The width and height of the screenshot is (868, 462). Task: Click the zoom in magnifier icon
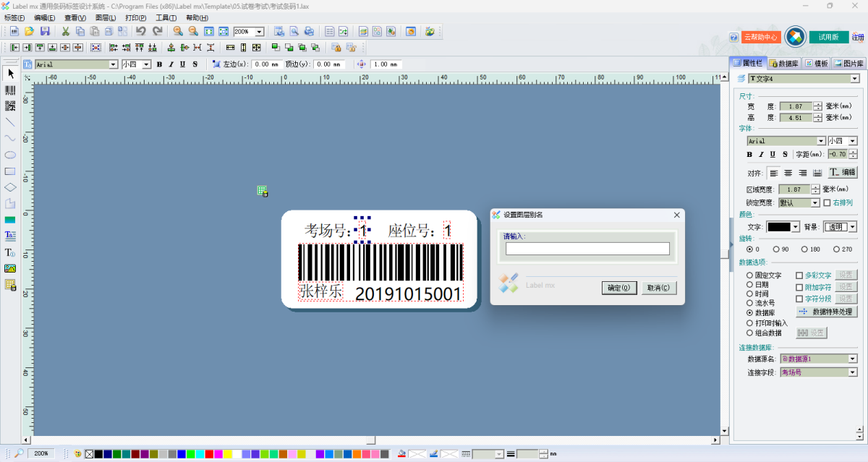pos(177,31)
